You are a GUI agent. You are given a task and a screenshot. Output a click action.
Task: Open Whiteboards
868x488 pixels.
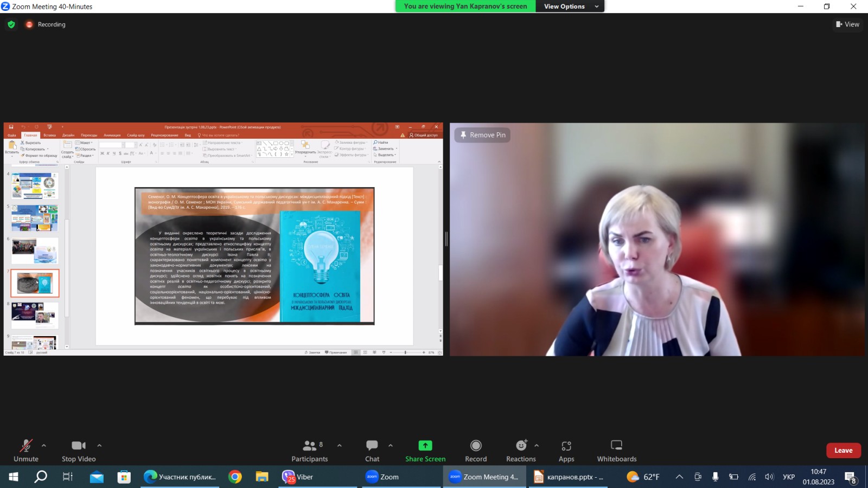[x=617, y=451]
